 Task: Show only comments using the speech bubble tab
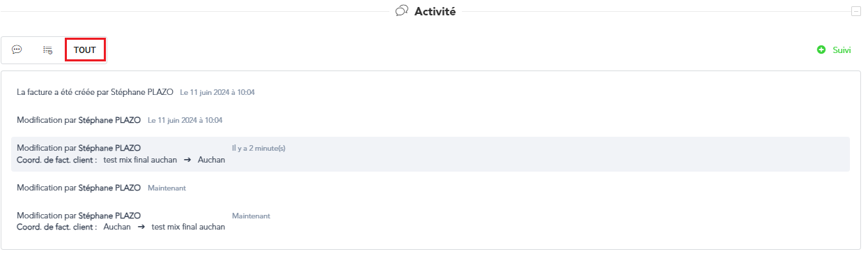[17, 50]
